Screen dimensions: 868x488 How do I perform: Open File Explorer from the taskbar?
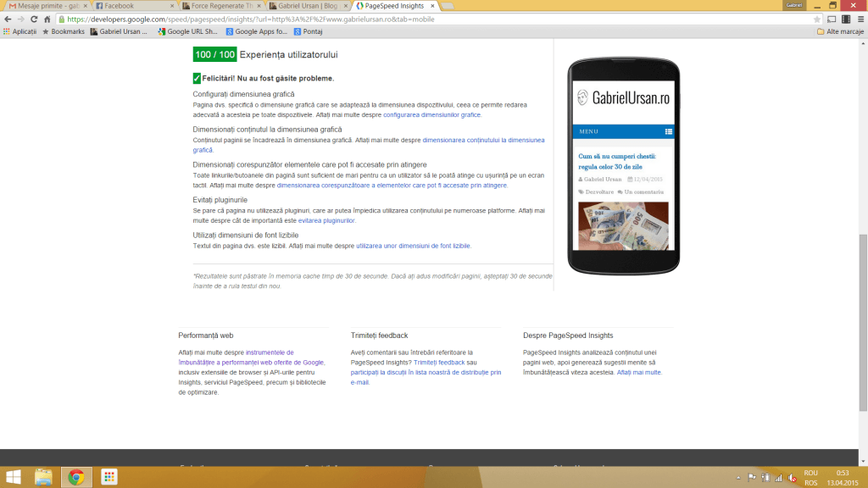click(x=43, y=477)
